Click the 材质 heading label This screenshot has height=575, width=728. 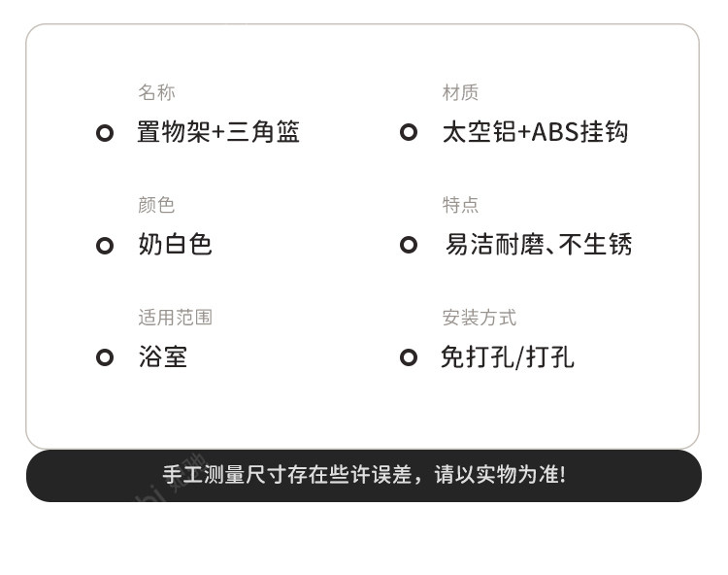point(460,92)
